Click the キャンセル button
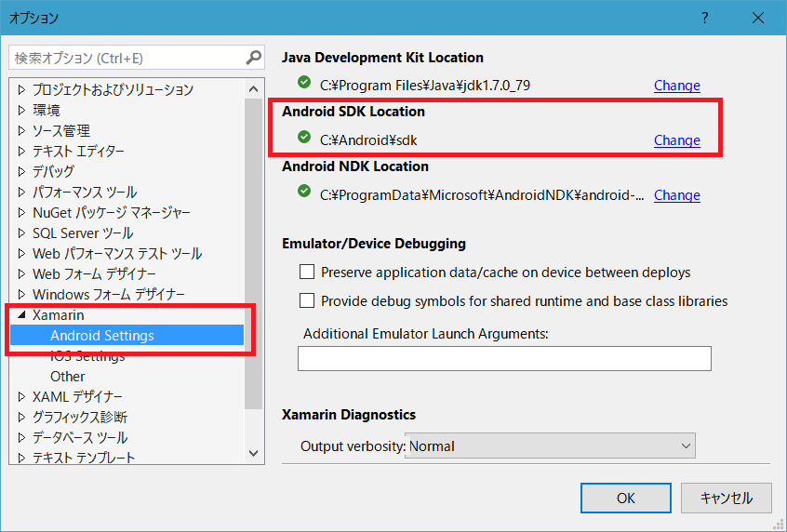Viewport: 787px width, 532px height. [726, 498]
